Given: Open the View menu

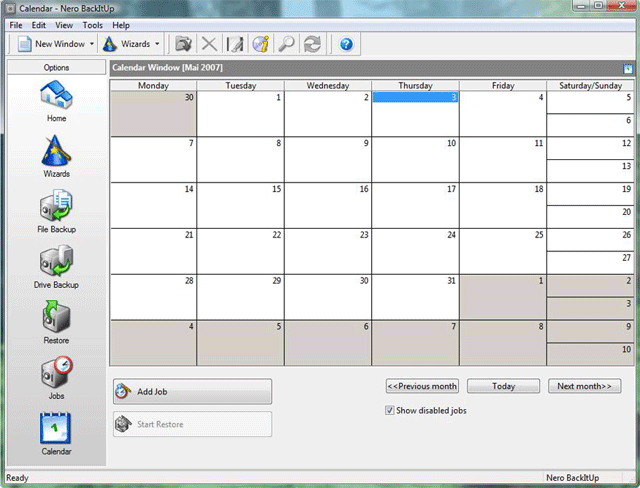Looking at the screenshot, I should (x=64, y=25).
